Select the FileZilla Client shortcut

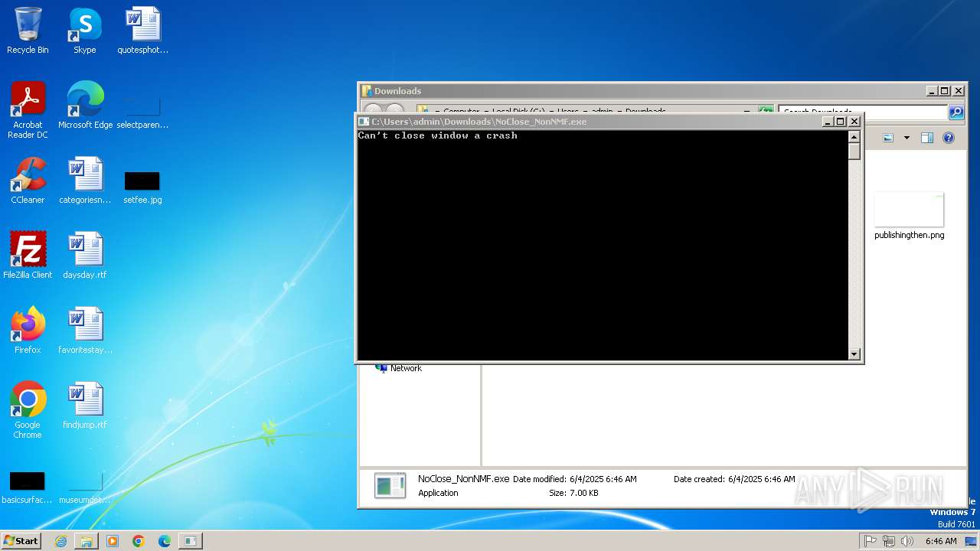28,256
